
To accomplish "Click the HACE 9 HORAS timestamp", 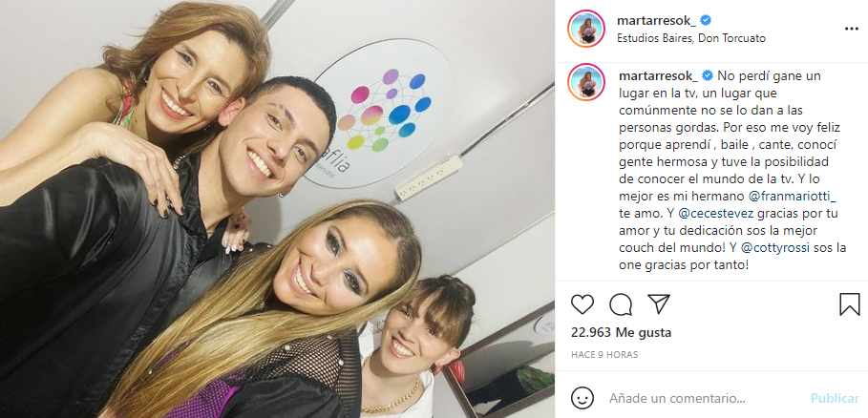I will click(603, 355).
